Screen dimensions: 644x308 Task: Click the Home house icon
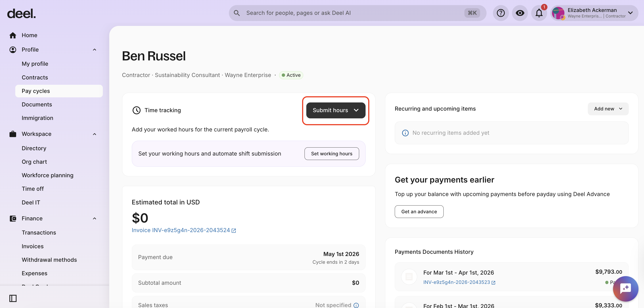click(13, 35)
